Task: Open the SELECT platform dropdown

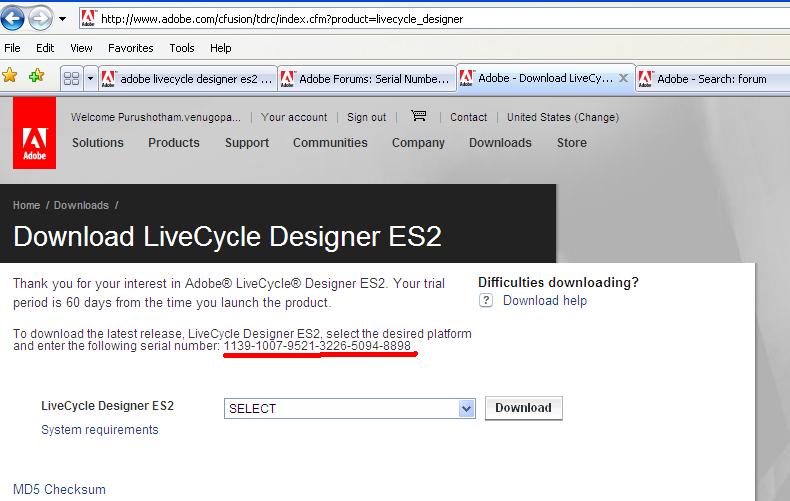Action: pyautogui.click(x=350, y=408)
